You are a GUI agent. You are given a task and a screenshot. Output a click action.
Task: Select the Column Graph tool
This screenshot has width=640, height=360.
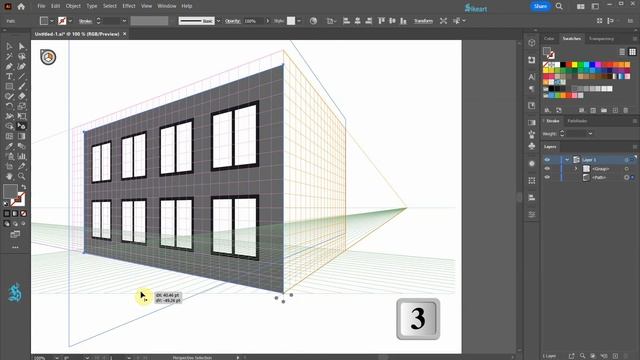tap(22, 156)
